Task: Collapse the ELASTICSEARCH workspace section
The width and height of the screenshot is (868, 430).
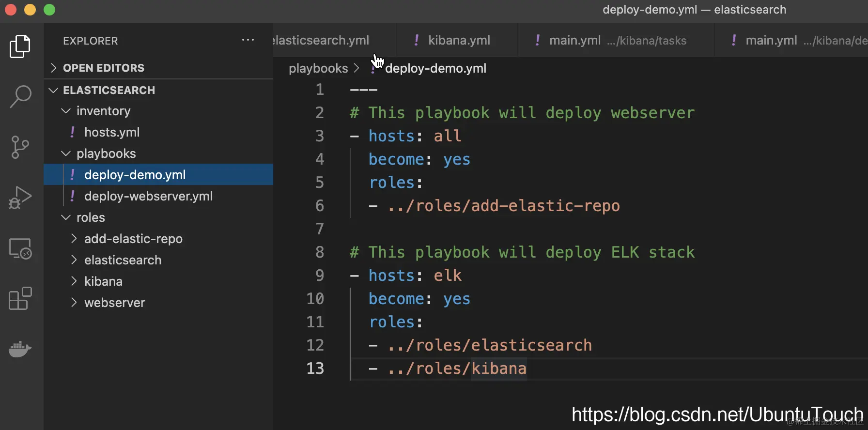Action: (x=158, y=90)
